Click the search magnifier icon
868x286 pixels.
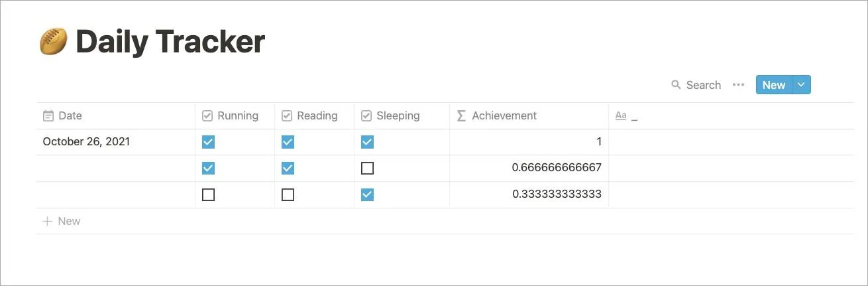click(676, 85)
